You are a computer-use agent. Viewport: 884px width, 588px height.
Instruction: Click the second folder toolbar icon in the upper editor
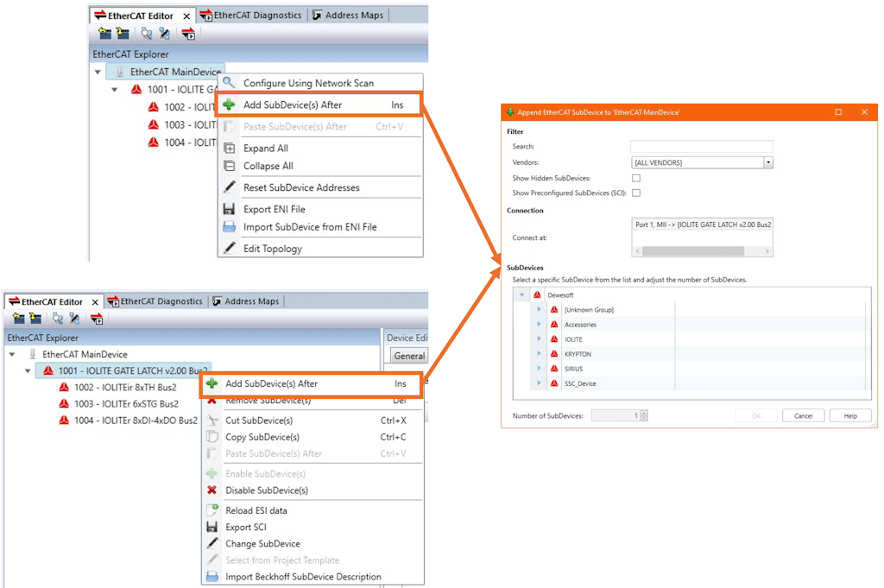[x=123, y=34]
